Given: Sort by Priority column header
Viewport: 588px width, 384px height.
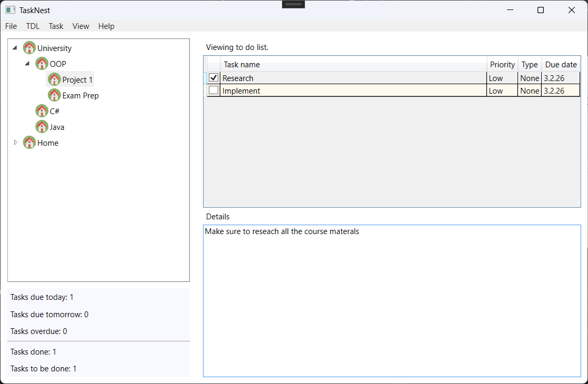Looking at the screenshot, I should pyautogui.click(x=502, y=65).
